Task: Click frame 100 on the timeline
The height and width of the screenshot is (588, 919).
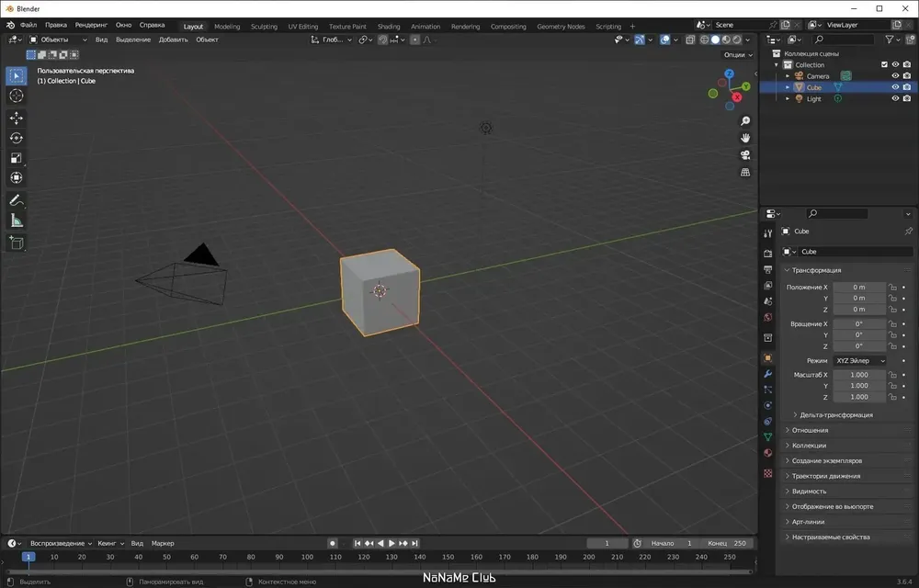Action: pos(307,557)
